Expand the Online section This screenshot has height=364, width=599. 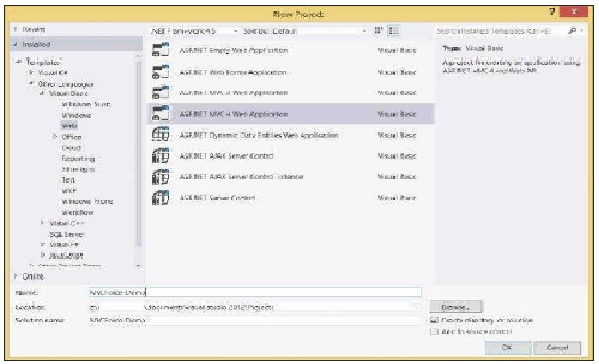16,276
